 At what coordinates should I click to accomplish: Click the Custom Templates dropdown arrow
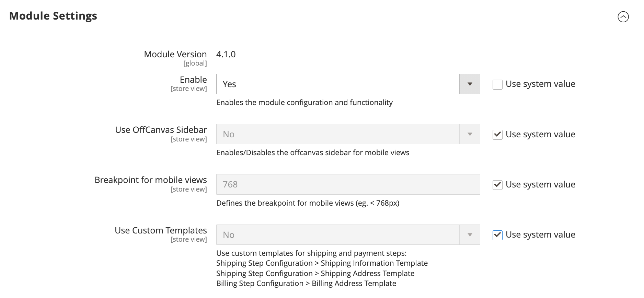pos(470,235)
